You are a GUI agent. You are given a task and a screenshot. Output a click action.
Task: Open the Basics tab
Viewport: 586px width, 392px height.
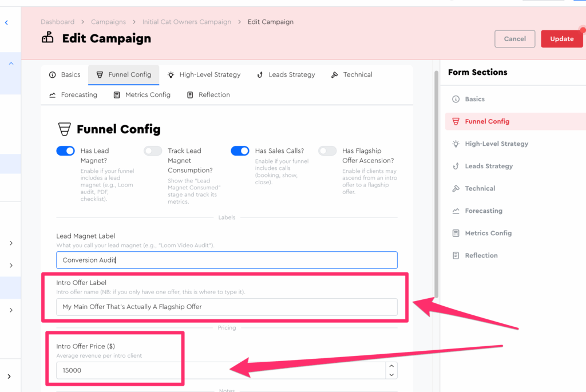pyautogui.click(x=65, y=75)
